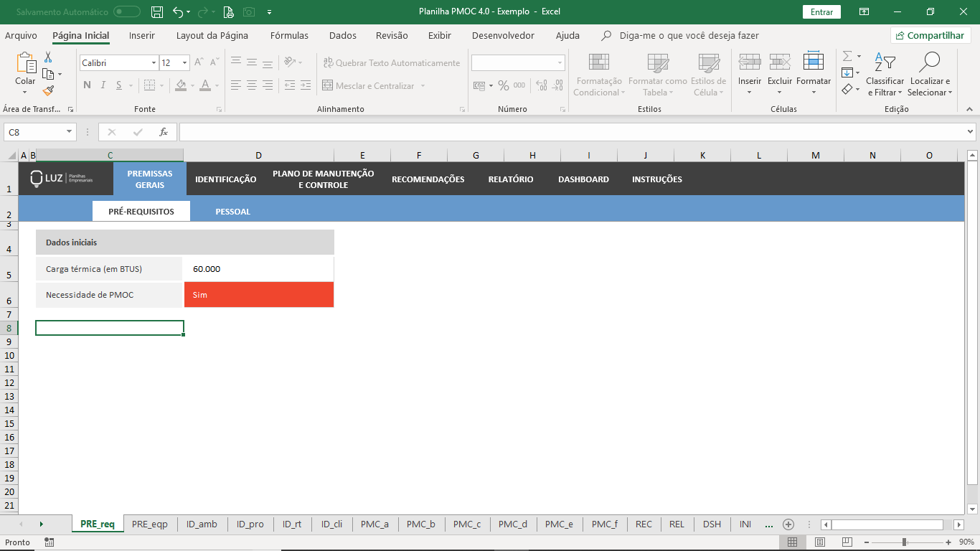
Task: Click the camera icon in the quick access toolbar
Action: tap(249, 11)
